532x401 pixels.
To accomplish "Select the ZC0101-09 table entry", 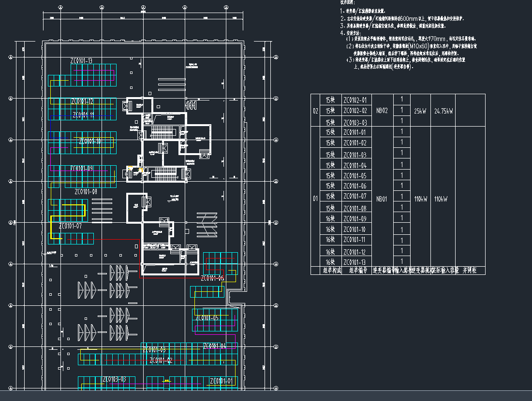I will 355,219.
